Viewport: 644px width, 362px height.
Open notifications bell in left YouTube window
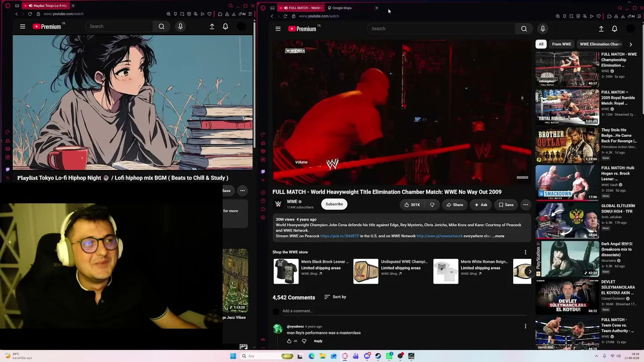[x=225, y=27]
